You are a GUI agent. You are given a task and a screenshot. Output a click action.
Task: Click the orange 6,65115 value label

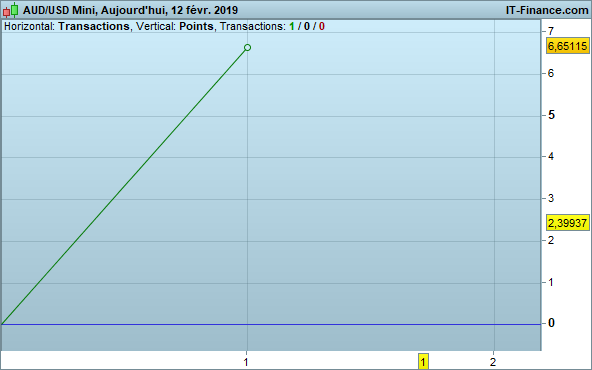(x=567, y=46)
